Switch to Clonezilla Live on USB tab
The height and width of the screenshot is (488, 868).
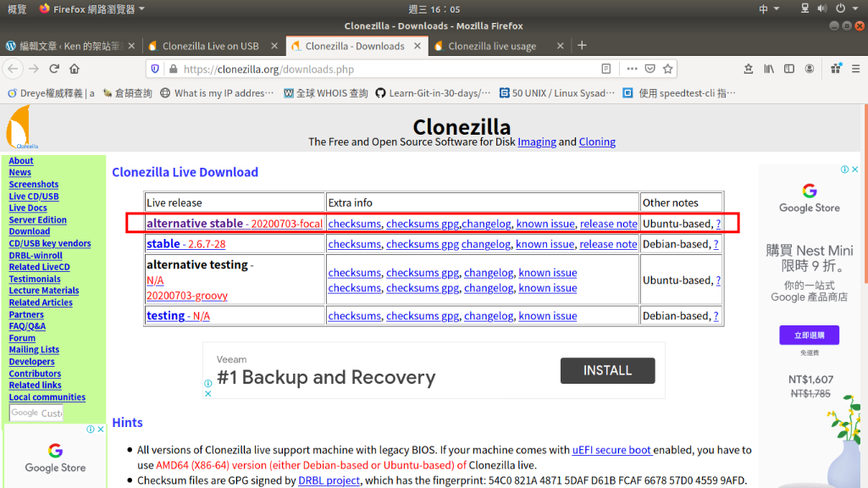coord(210,46)
